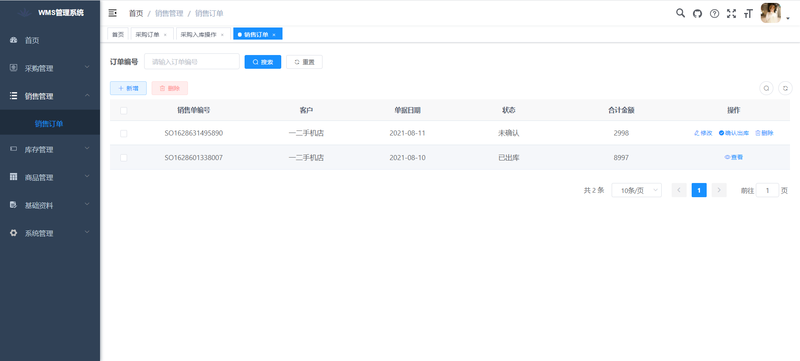Open the 10条/页 page size dropdown
The width and height of the screenshot is (800, 361).
point(636,191)
